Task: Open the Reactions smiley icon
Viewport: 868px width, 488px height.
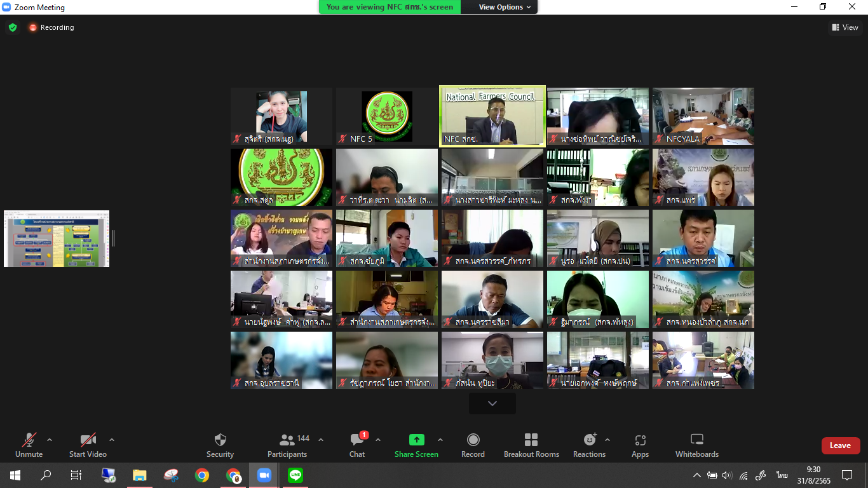Action: pos(590,440)
